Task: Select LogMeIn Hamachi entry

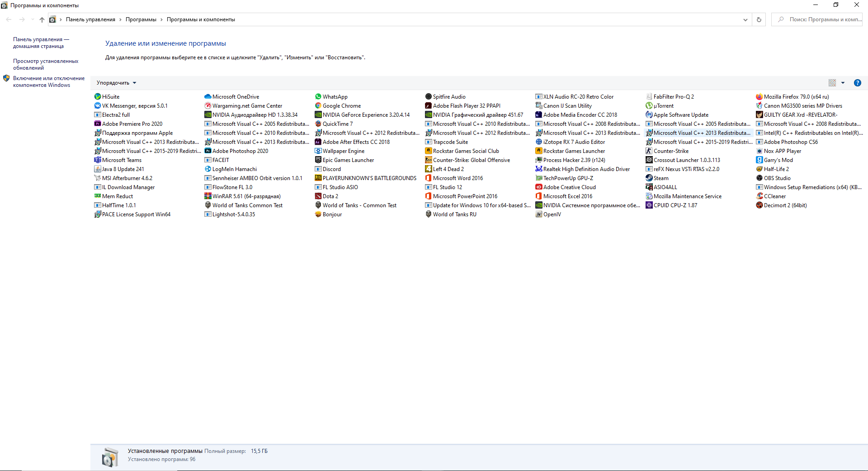Action: pyautogui.click(x=231, y=169)
